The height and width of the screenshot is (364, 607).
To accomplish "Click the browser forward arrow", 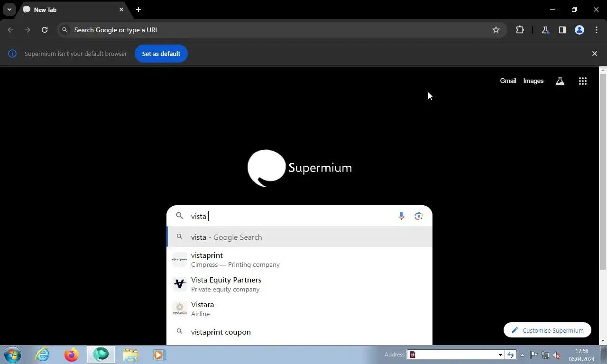I will tap(28, 30).
